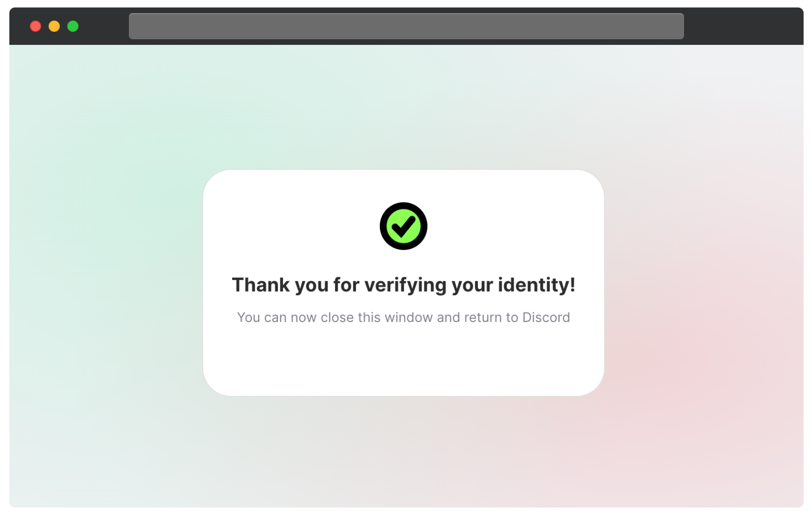Viewport: 812px width, 515px height.
Task: Click the green verification checkmark icon
Action: point(403,226)
